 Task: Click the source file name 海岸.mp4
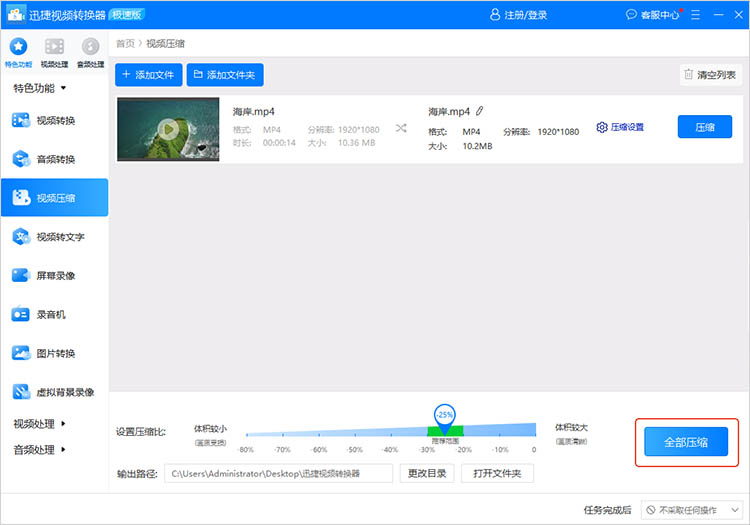pyautogui.click(x=254, y=111)
